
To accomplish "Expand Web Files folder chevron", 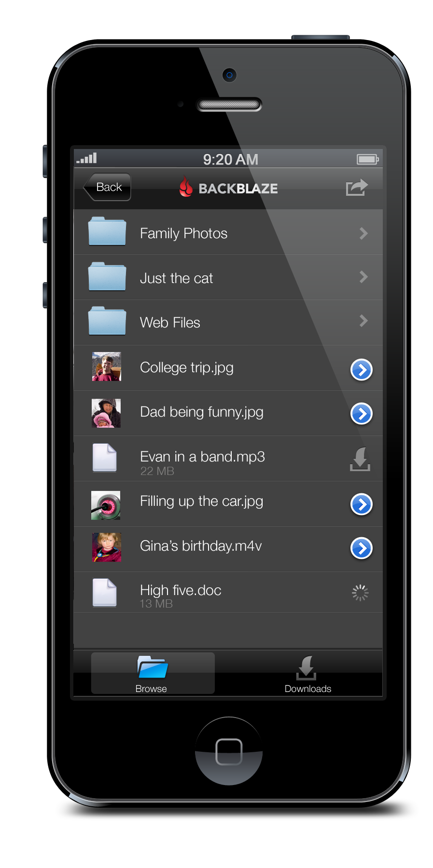I will 363,321.
